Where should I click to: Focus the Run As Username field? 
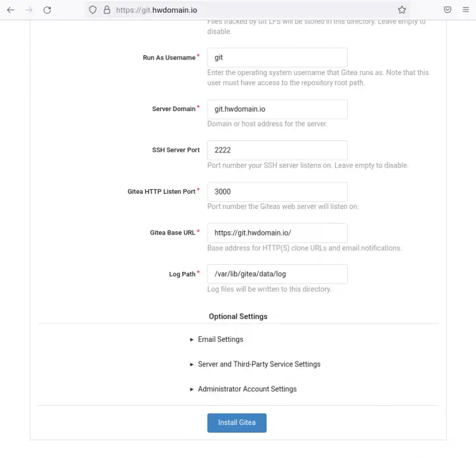(x=277, y=57)
